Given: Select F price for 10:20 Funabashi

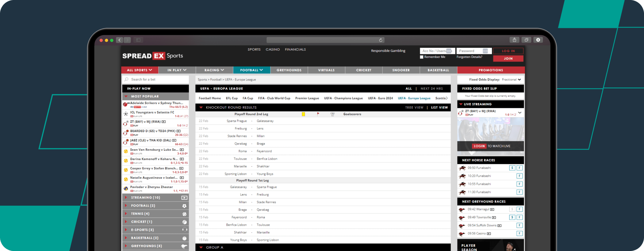Looking at the screenshot, I should pyautogui.click(x=519, y=176).
